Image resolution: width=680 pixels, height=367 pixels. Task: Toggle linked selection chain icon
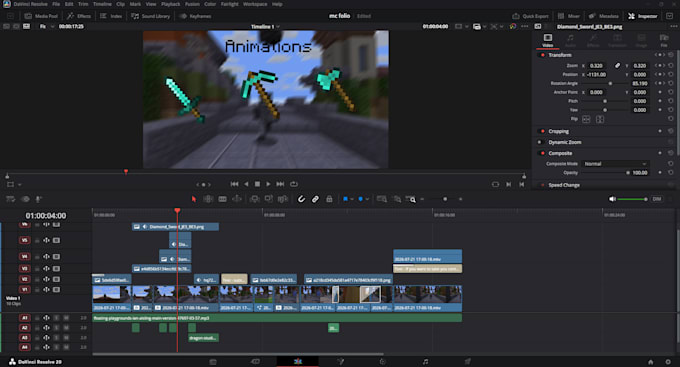point(315,199)
